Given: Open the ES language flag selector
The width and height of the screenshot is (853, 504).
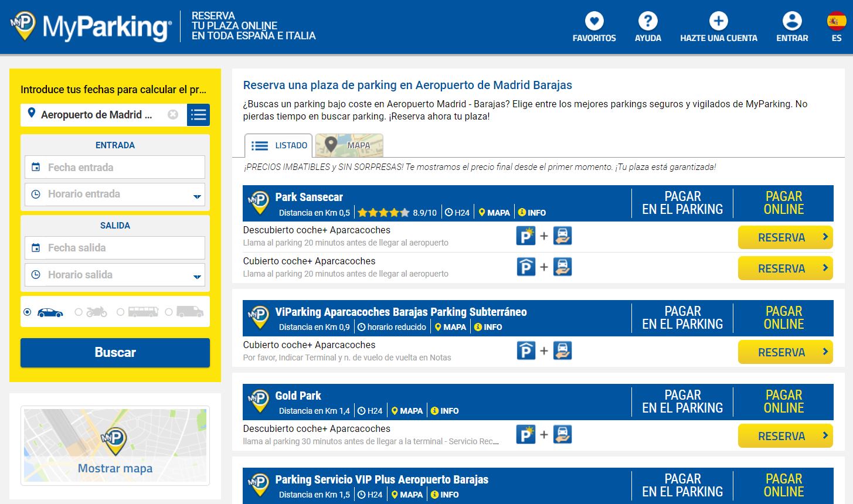Looking at the screenshot, I should [x=837, y=21].
